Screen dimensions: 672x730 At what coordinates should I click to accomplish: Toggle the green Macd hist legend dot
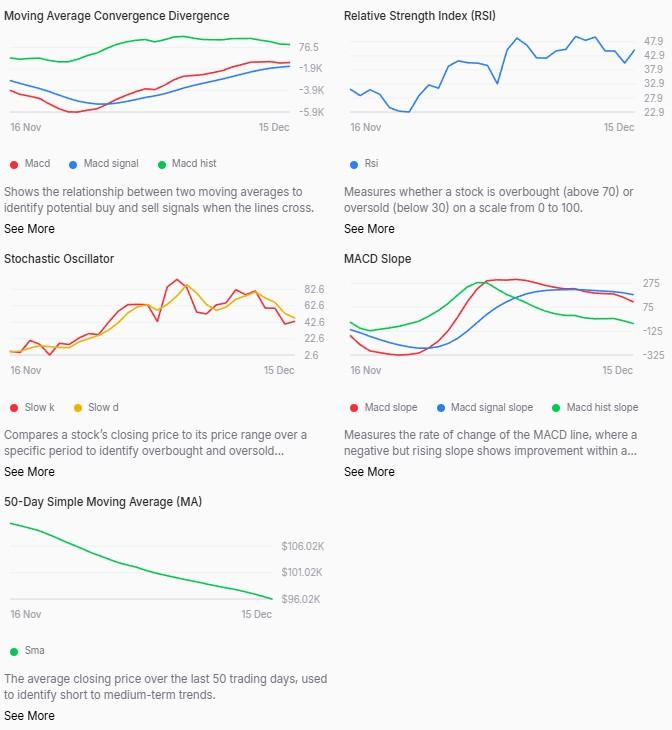pyautogui.click(x=162, y=164)
